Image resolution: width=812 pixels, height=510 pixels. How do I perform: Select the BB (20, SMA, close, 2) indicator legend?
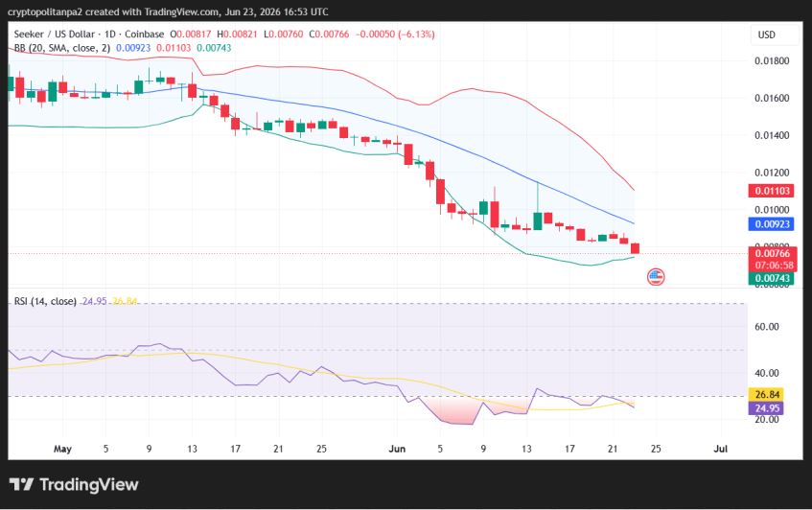click(x=61, y=48)
